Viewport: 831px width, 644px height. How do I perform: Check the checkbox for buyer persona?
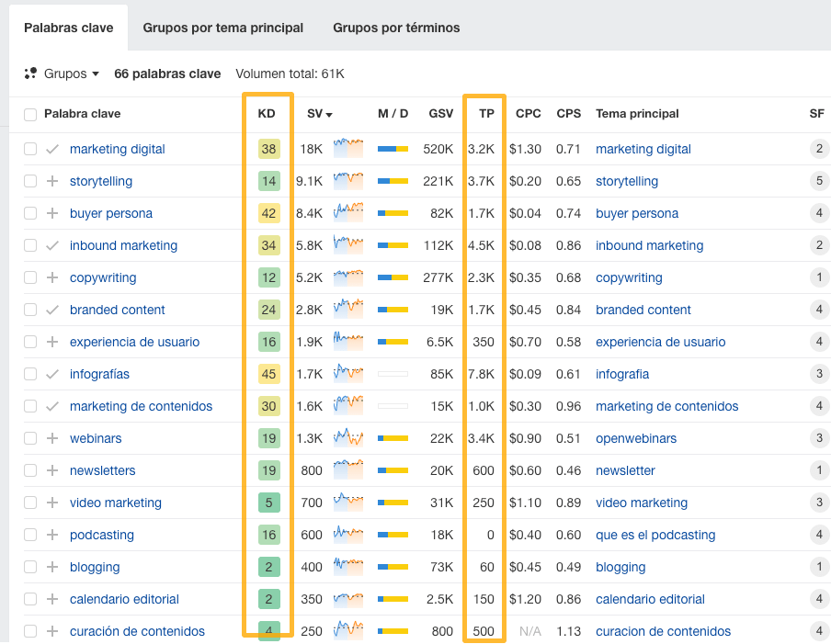pos(30,213)
